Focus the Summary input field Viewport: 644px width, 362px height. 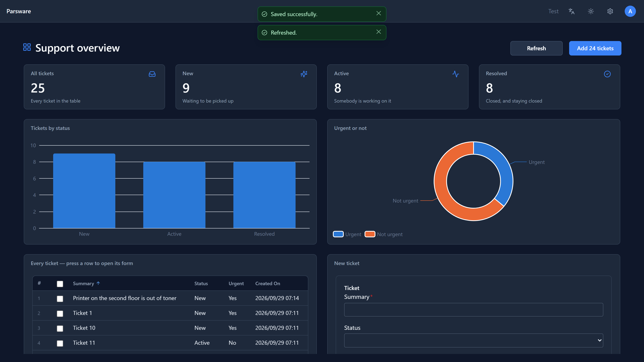(x=474, y=310)
